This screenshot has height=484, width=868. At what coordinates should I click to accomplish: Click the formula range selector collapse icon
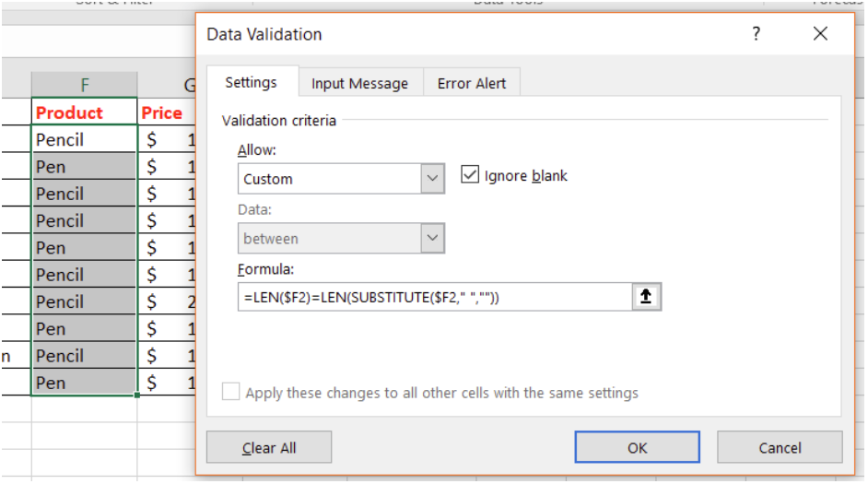click(647, 298)
